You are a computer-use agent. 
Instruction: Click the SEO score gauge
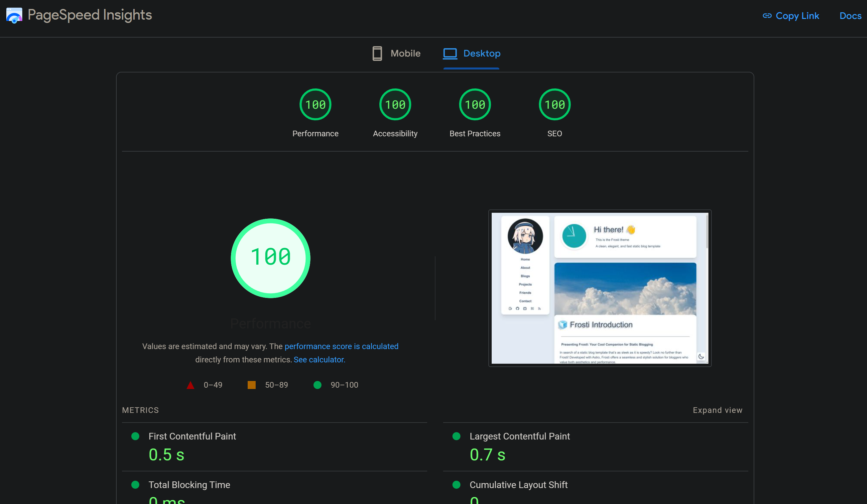(x=554, y=105)
